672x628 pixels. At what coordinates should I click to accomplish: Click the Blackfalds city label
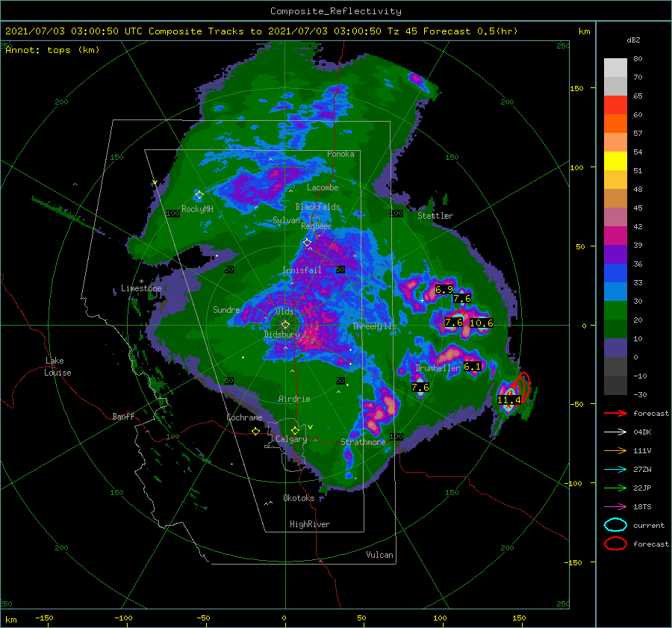coord(317,207)
